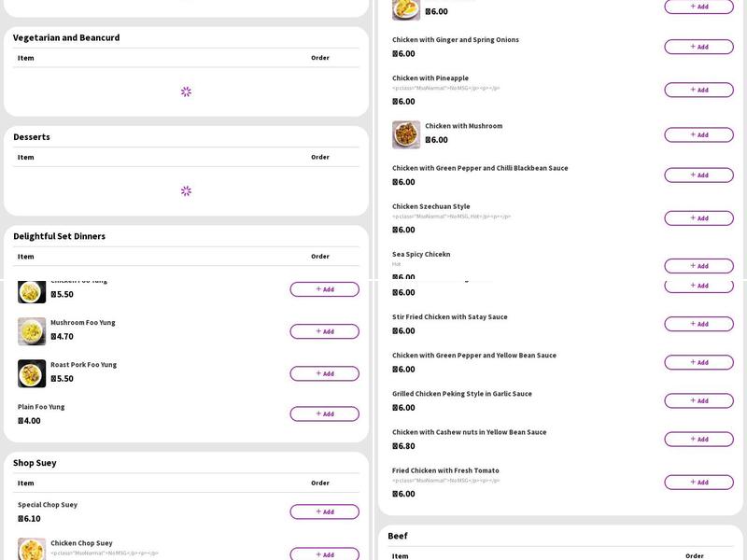Select the Delightful Set Dinners section heading
Viewport: 747px width, 560px height.
(59, 236)
